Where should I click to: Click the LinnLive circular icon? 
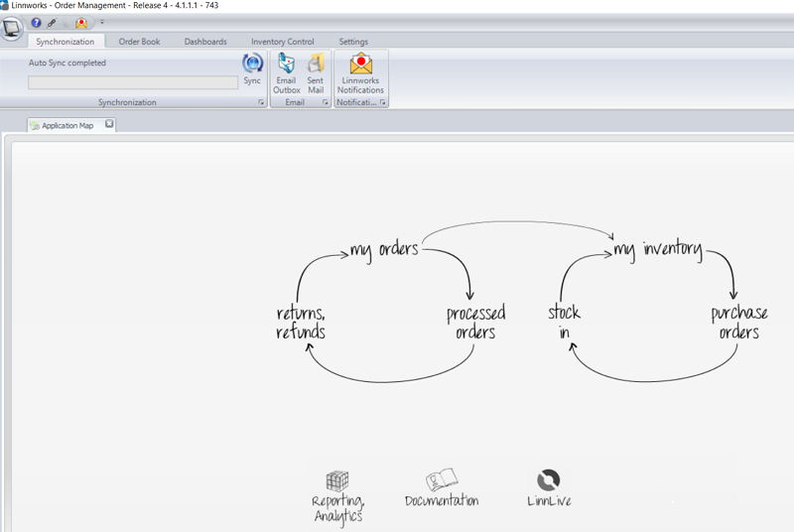coord(549,479)
